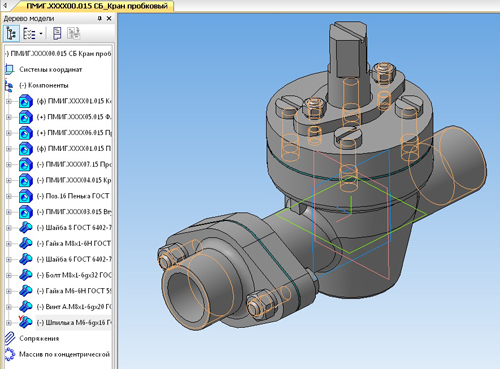Select Системы координат tree node
The image size is (500, 369).
point(50,70)
